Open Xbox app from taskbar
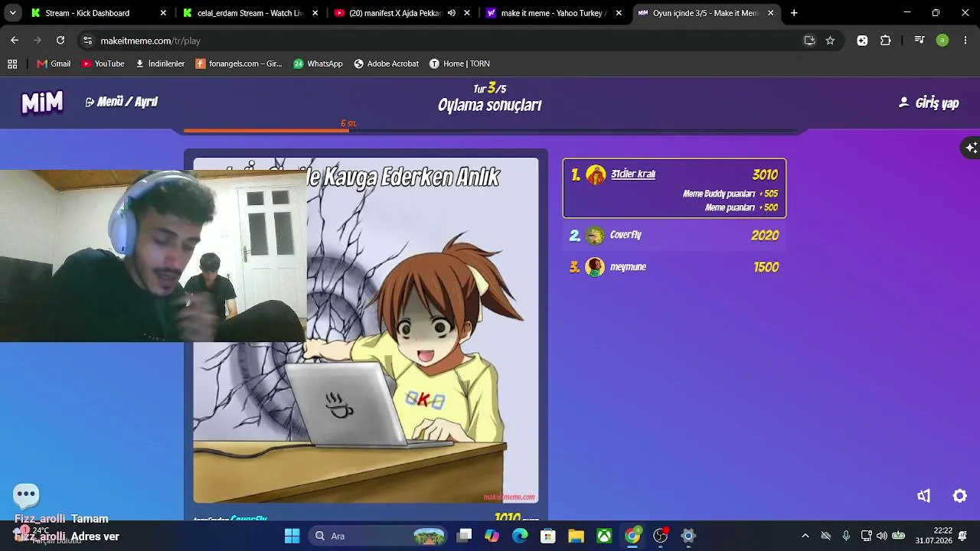 click(x=604, y=536)
